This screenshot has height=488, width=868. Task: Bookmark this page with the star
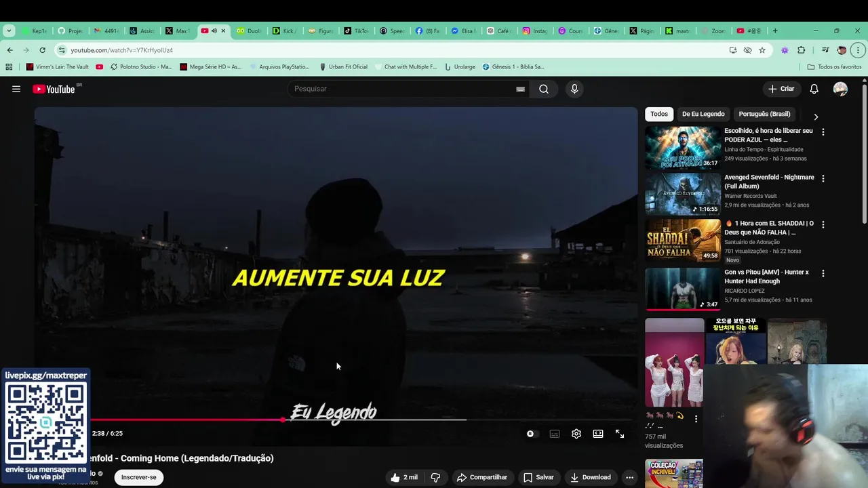tap(762, 50)
